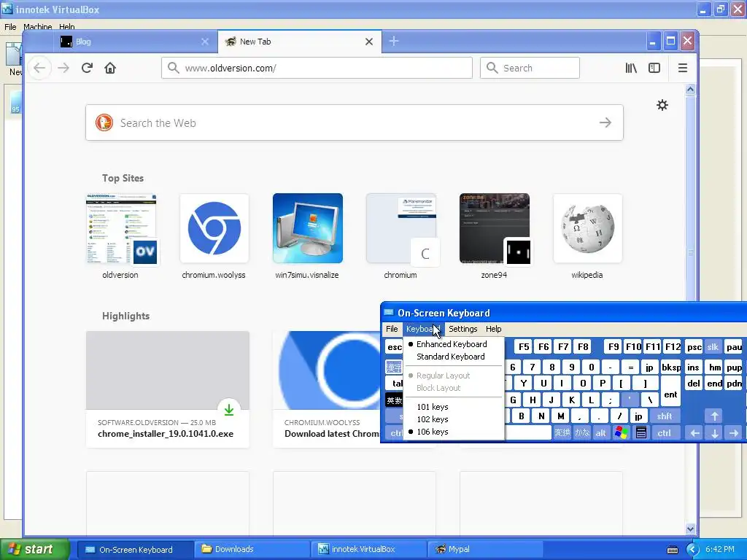Image resolution: width=747 pixels, height=560 pixels.
Task: Click the esc key on On-Screen Keyboard
Action: 394,347
